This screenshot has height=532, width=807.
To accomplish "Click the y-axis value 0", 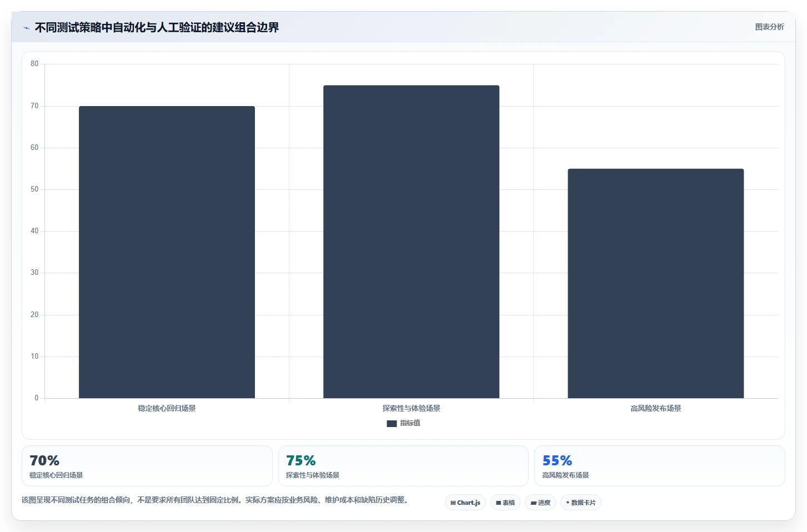I will [37, 398].
